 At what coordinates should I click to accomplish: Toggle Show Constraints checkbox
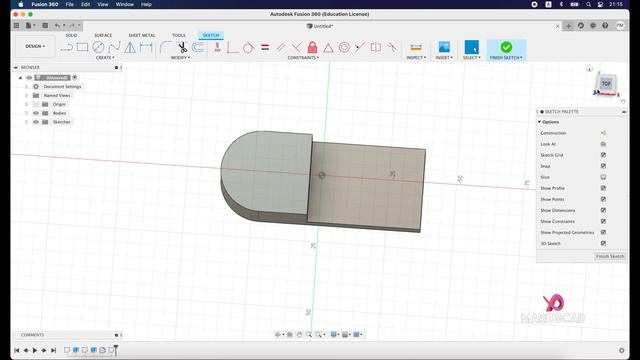coord(603,221)
